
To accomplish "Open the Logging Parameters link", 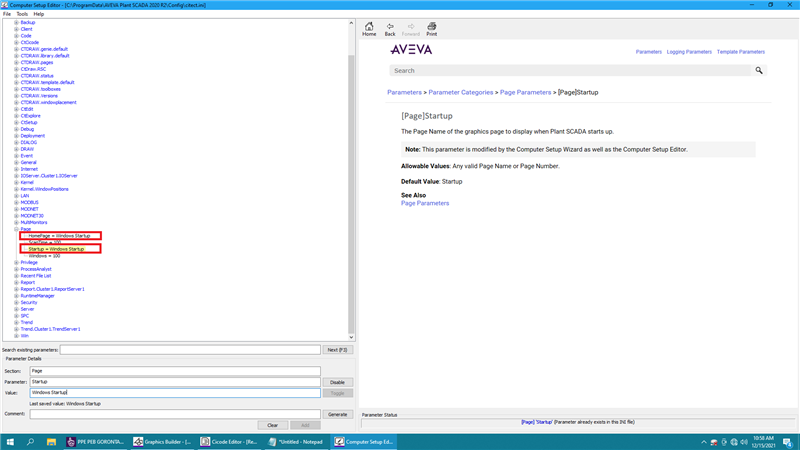I will (689, 52).
